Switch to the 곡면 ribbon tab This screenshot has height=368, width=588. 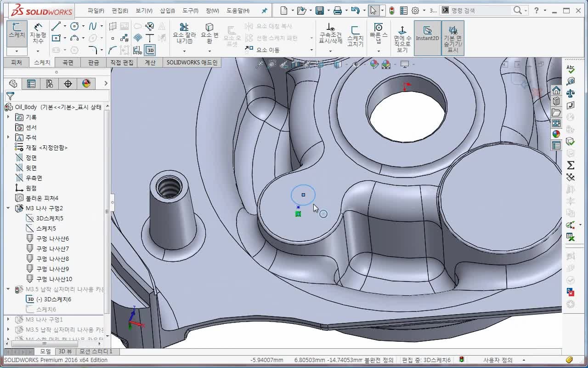point(68,63)
